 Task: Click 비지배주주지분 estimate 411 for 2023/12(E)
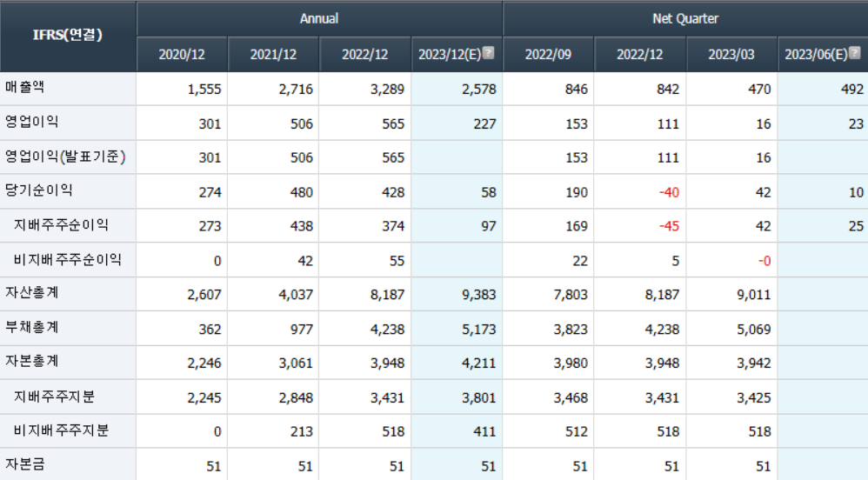(x=484, y=432)
